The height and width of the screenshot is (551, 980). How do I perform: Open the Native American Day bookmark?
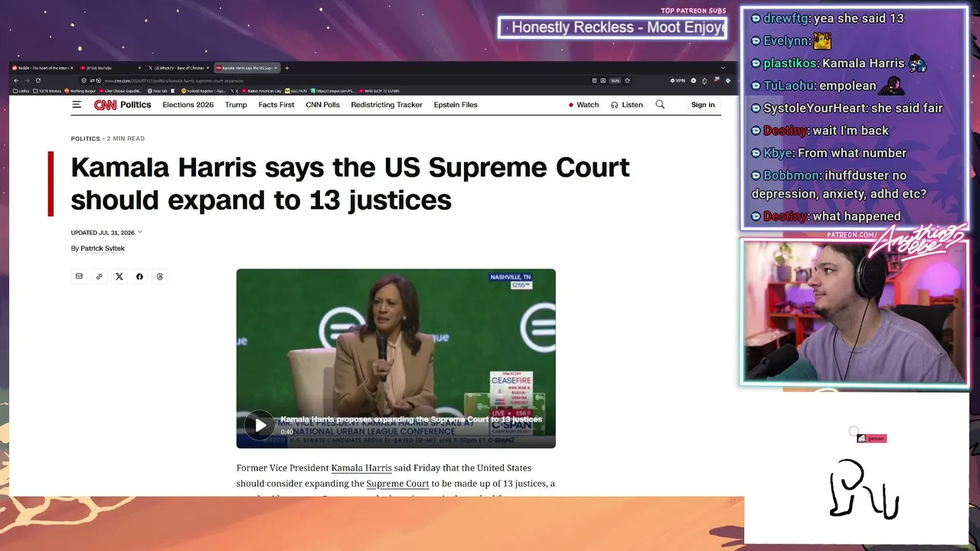[262, 91]
